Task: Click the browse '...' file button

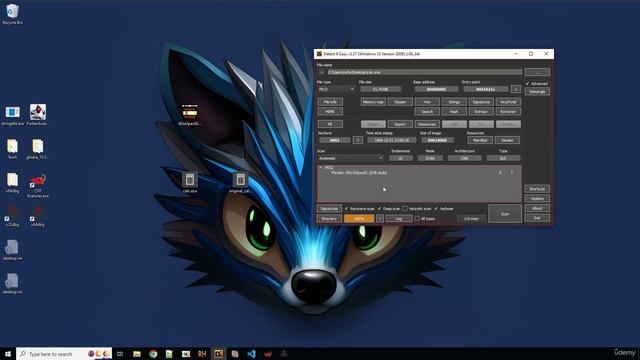Action: click(537, 72)
